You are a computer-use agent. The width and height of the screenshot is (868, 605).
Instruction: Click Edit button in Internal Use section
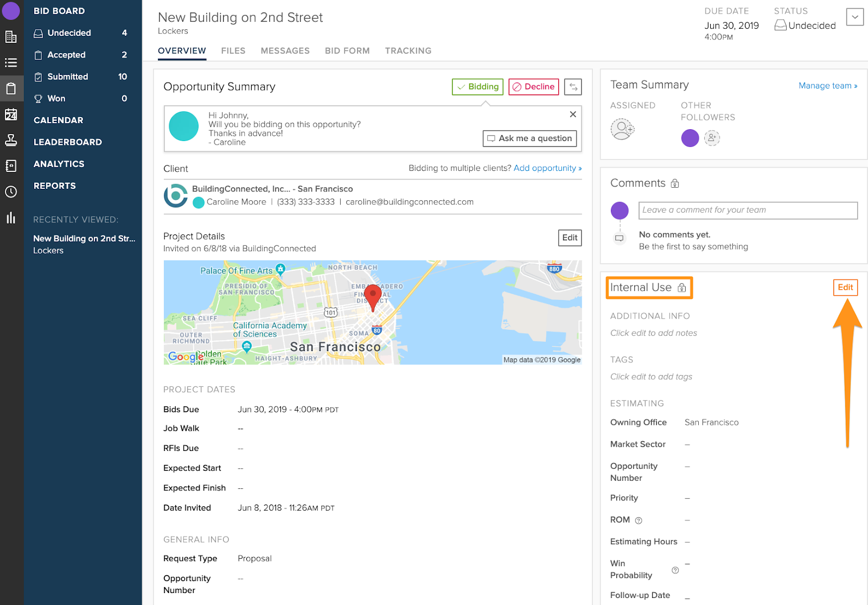click(845, 288)
